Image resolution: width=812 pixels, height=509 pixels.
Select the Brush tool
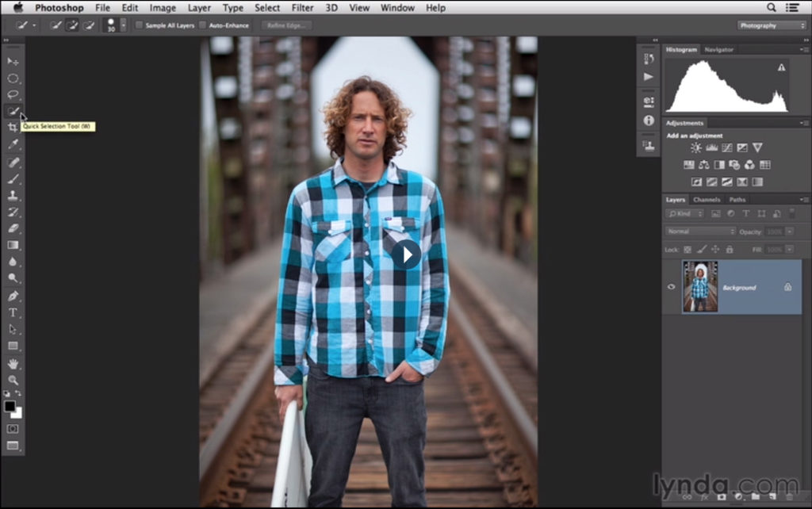[13, 179]
